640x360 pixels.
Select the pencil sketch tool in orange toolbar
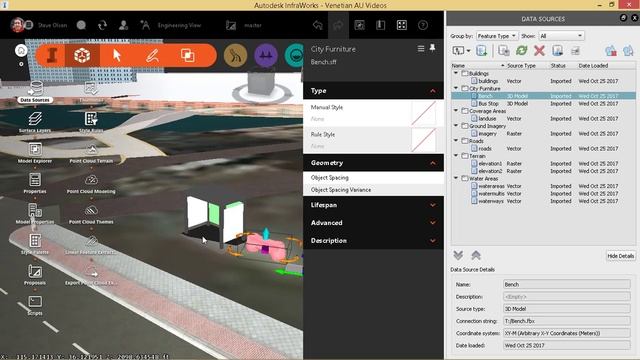[152, 55]
